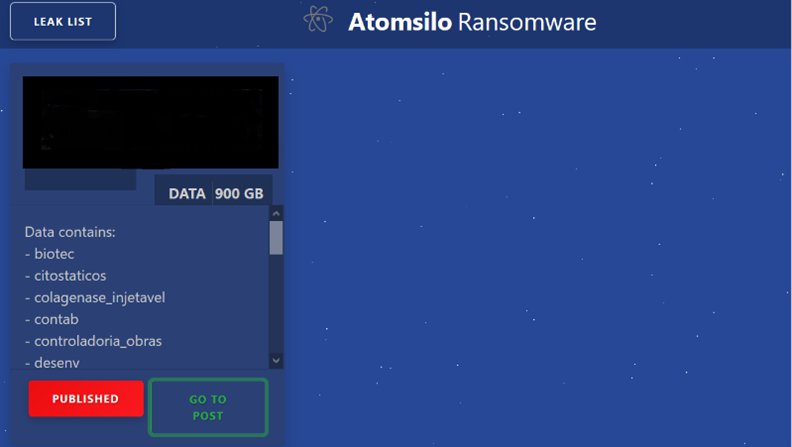Select the '- desenv' entry
Image resolution: width=792 pixels, height=447 pixels.
click(x=52, y=363)
